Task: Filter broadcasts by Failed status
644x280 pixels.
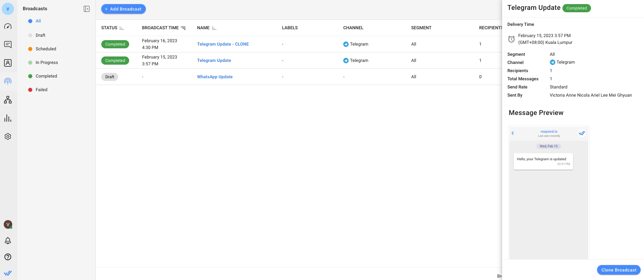Action: (x=41, y=90)
